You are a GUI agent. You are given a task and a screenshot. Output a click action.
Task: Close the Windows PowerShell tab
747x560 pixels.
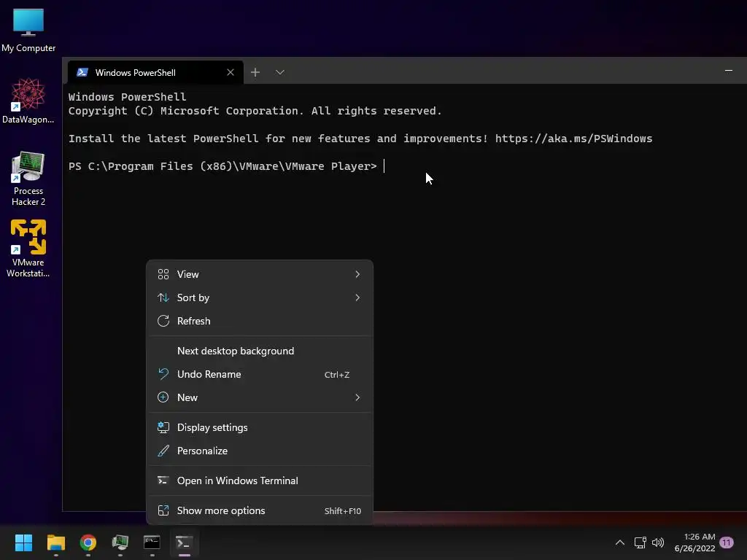[231, 72]
